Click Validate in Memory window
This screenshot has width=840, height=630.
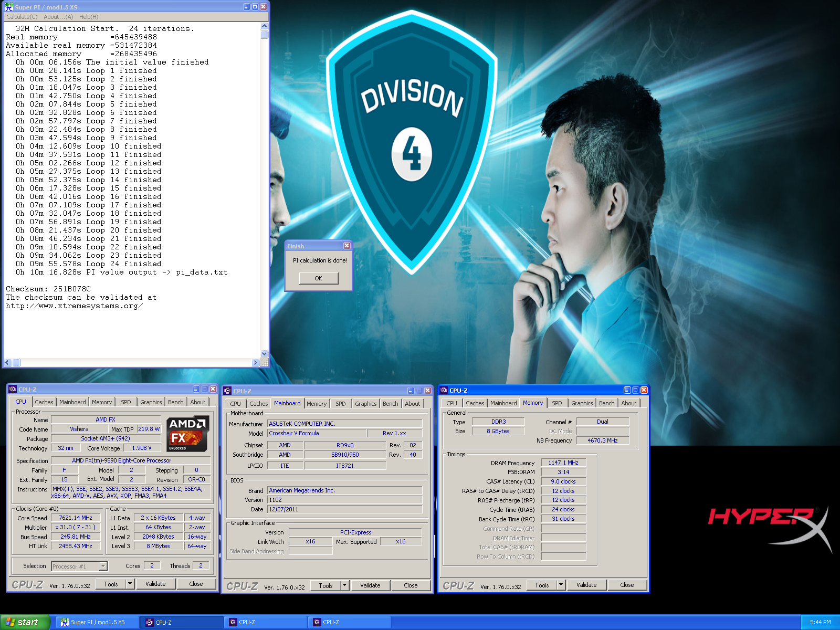586,585
